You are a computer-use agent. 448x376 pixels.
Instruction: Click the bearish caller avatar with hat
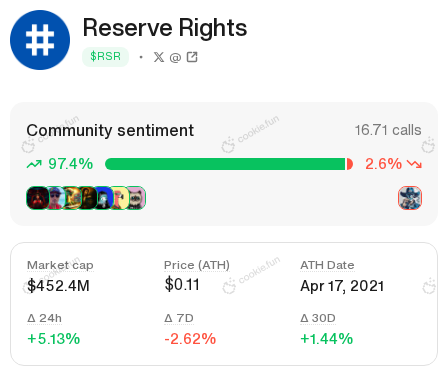410,198
